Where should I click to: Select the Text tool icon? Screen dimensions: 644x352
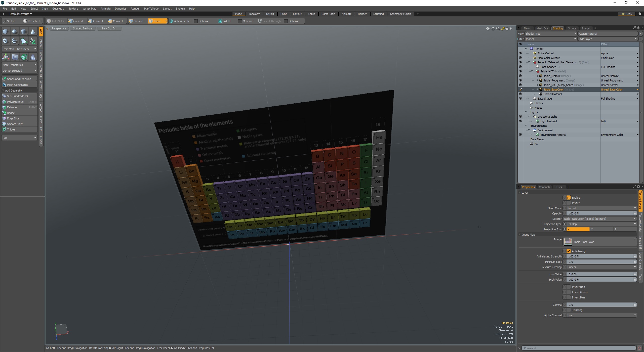click(x=33, y=41)
